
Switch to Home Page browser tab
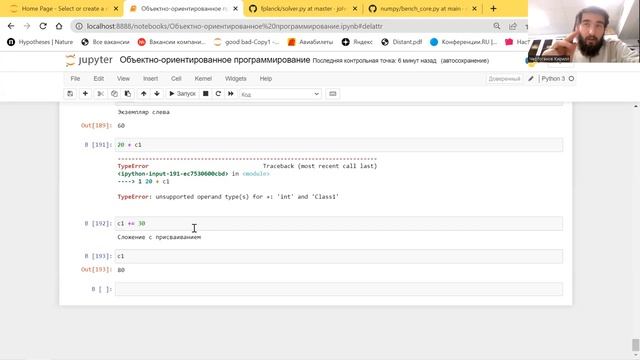pyautogui.click(x=62, y=9)
